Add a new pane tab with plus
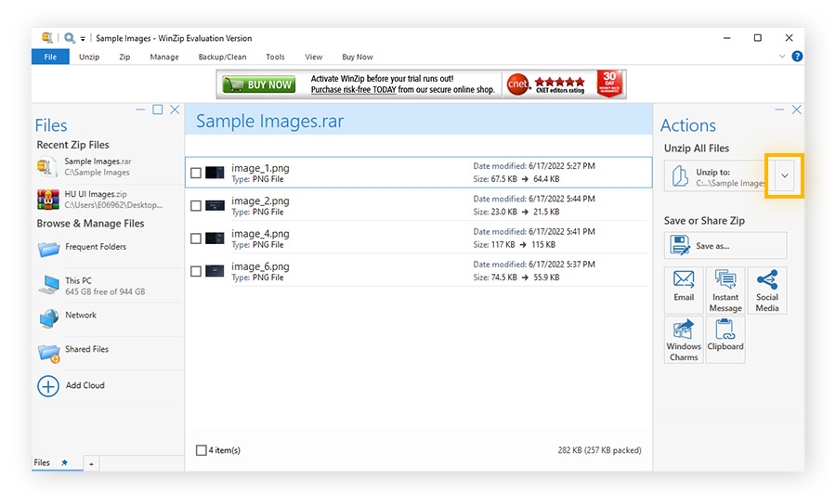The height and width of the screenshot is (504, 836). click(91, 464)
